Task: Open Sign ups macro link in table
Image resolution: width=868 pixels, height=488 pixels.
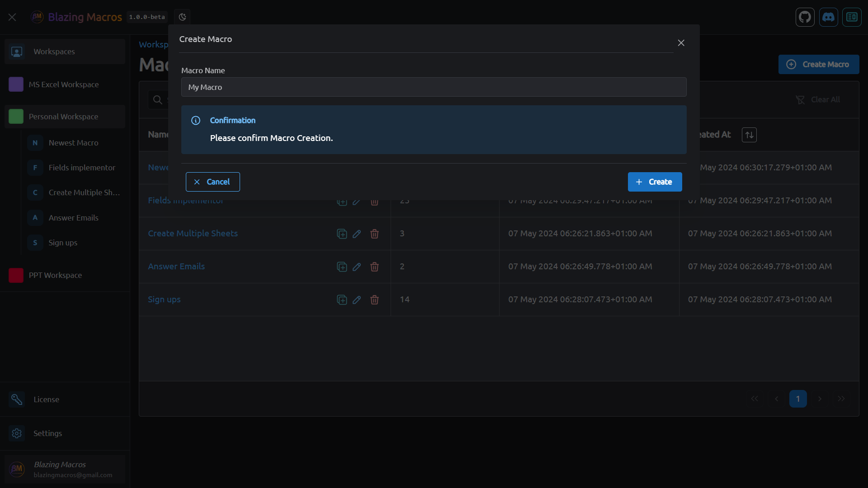Action: coord(164,300)
